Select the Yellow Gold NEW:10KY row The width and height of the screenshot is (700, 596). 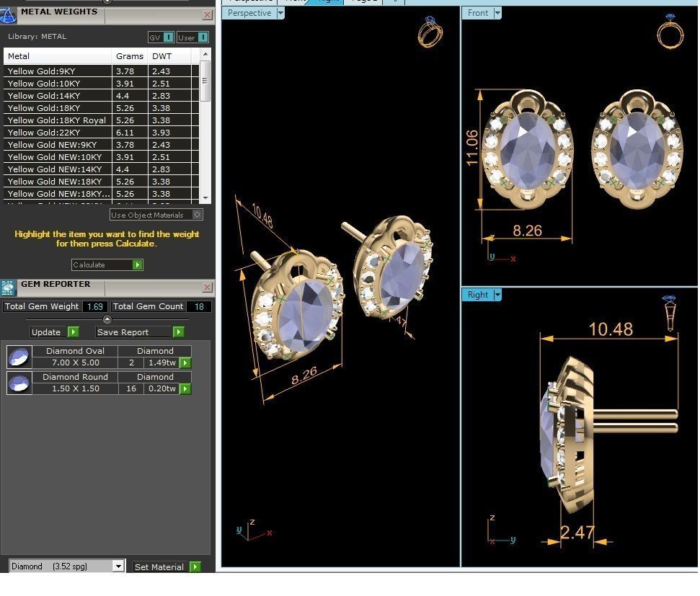pyautogui.click(x=102, y=157)
